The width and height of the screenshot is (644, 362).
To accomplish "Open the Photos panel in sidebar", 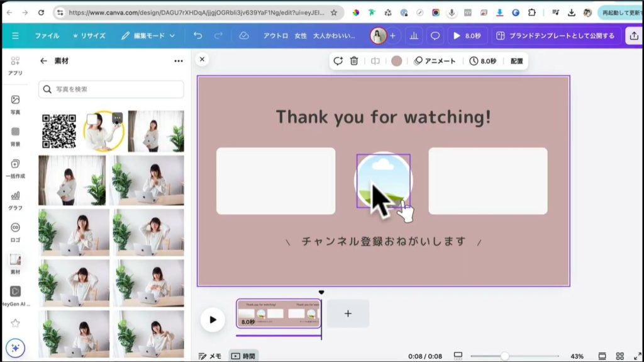I will point(15,105).
